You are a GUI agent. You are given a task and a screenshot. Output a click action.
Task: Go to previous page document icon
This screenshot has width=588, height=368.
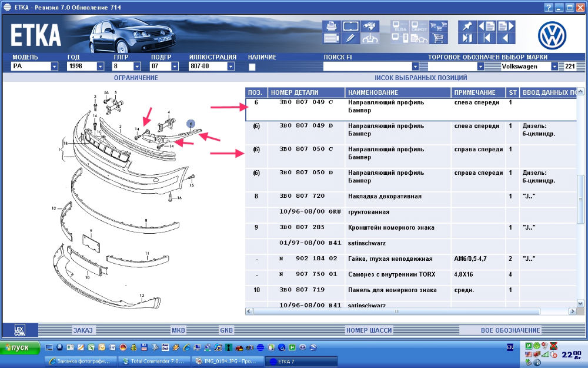tap(487, 26)
